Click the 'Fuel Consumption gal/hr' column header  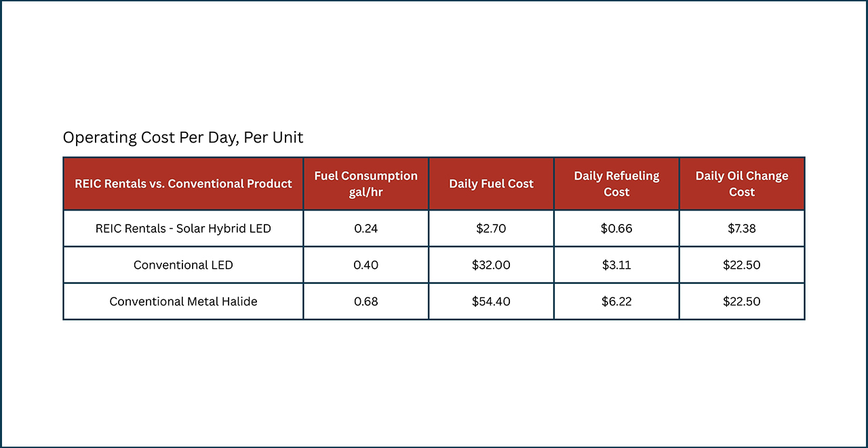(x=366, y=184)
